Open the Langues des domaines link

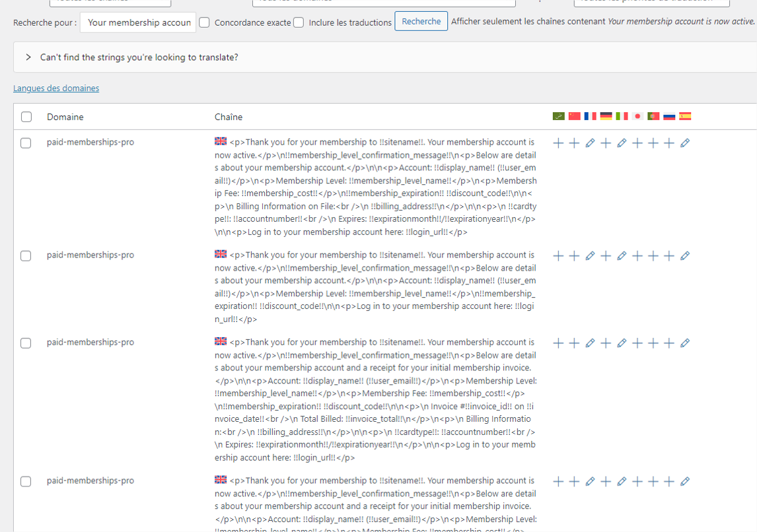(x=56, y=88)
